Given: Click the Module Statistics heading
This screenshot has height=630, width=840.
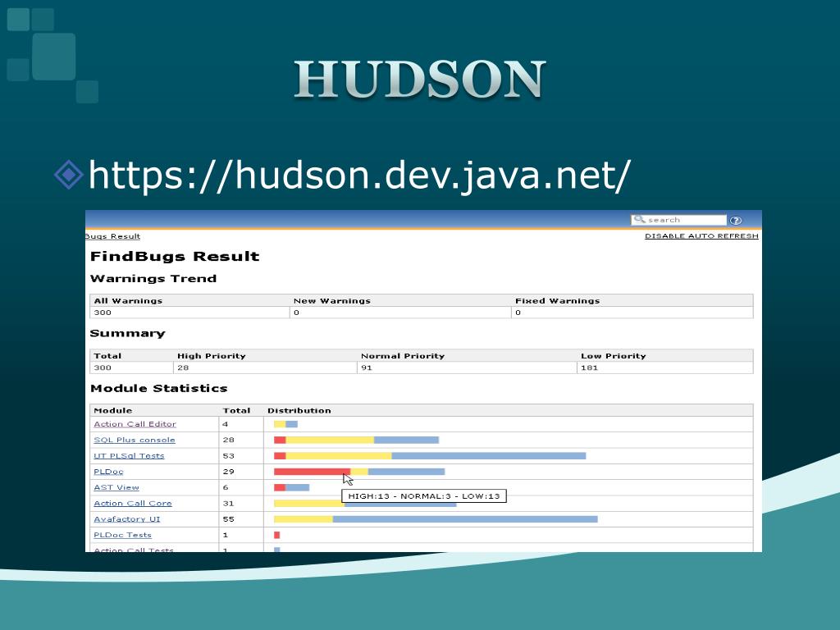Looking at the screenshot, I should coord(159,388).
